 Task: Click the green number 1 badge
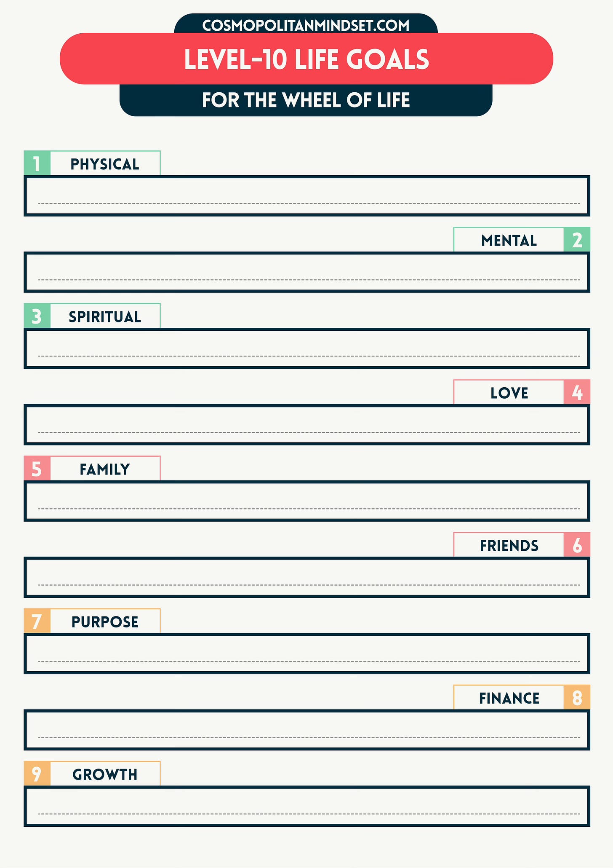click(x=37, y=163)
